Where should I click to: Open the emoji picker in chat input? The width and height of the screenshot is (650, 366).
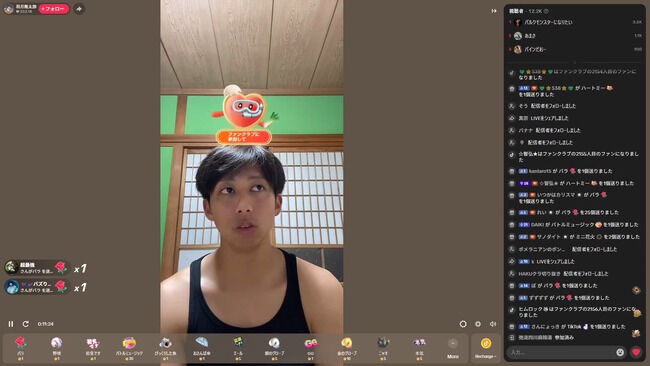(620, 352)
